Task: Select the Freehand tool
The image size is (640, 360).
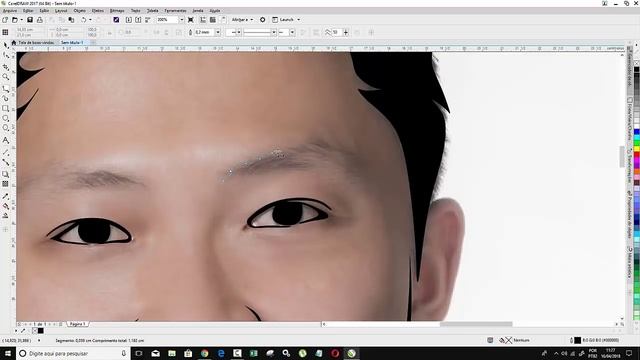Action: 6,89
